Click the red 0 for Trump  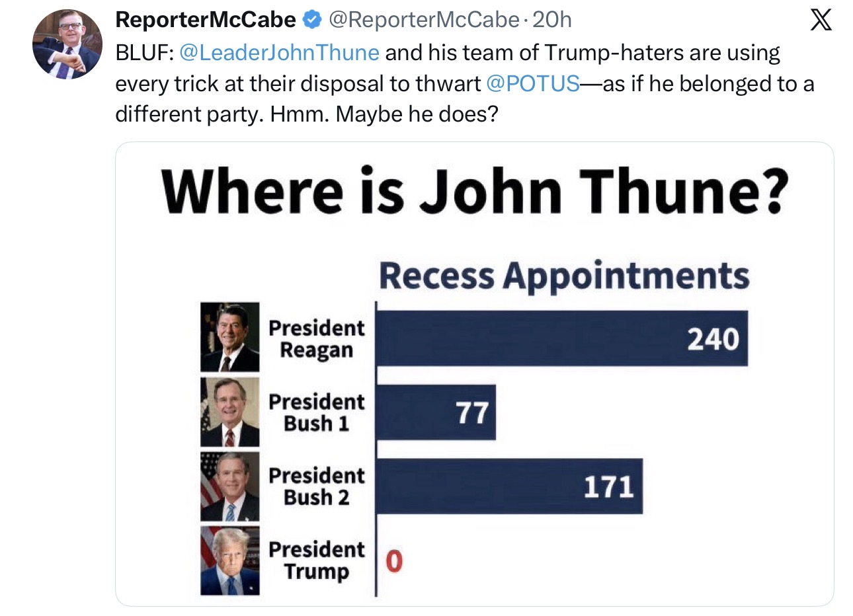coord(393,561)
